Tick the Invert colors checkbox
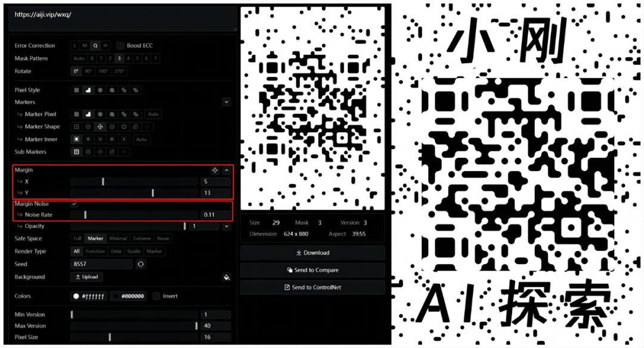Image resolution: width=644 pixels, height=348 pixels. tap(156, 296)
